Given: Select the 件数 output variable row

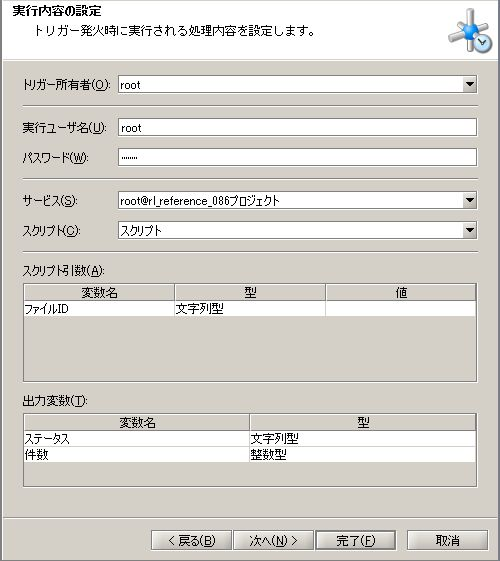Looking at the screenshot, I should point(250,454).
